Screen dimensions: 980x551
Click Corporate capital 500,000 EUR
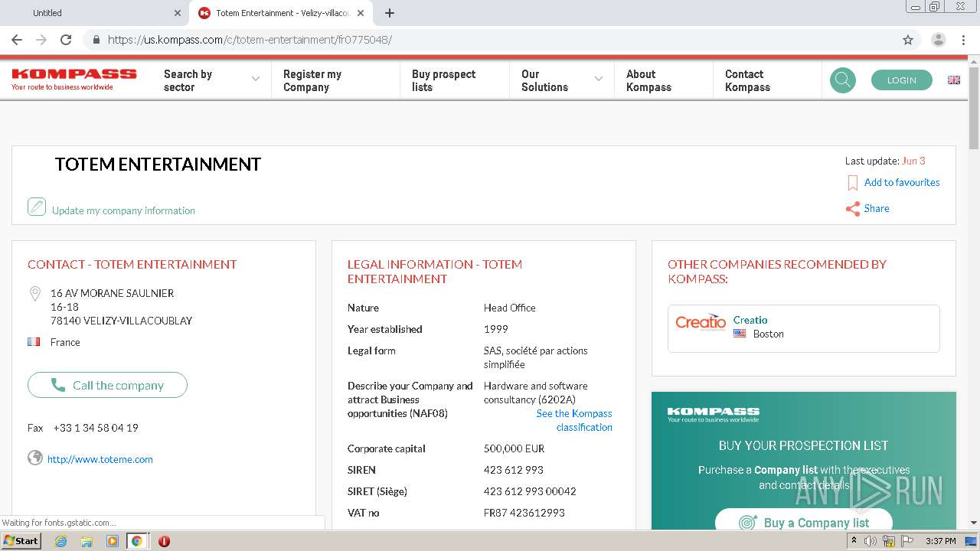(x=514, y=448)
